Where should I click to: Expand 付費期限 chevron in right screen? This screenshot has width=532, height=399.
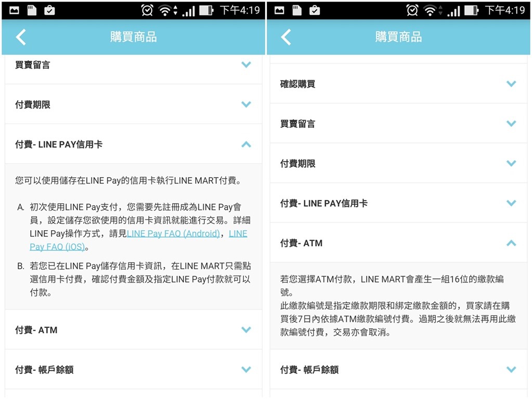click(x=511, y=163)
